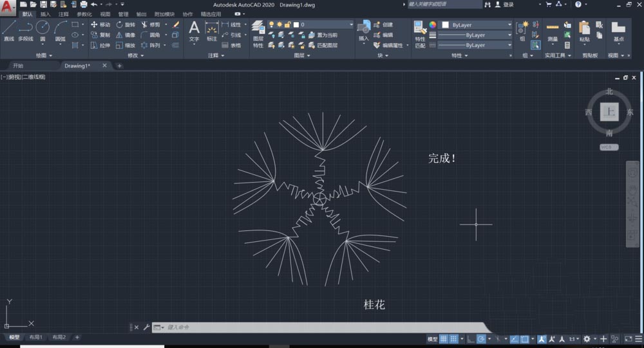
Task: Switch to the 插入 ribbon tab
Action: pos(45,14)
